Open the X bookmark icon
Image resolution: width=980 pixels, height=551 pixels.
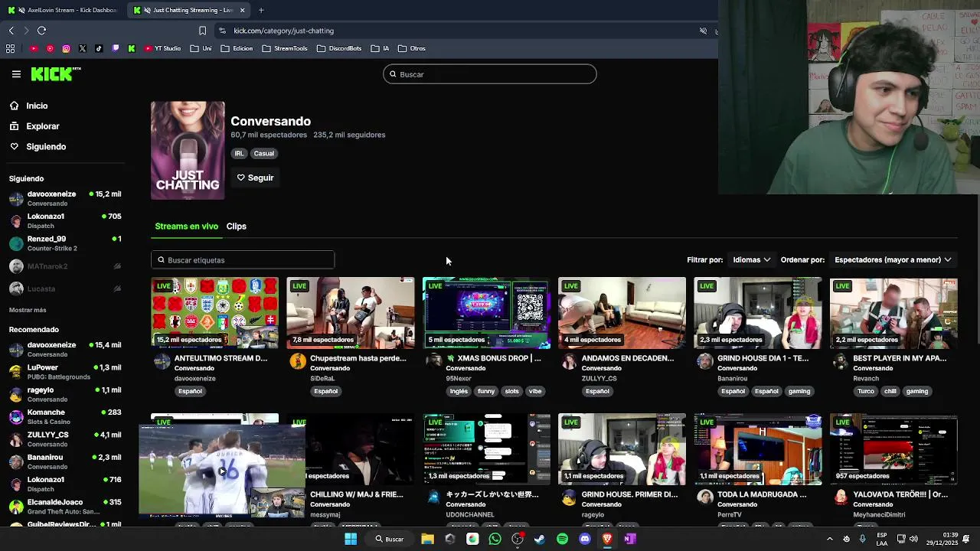(83, 48)
